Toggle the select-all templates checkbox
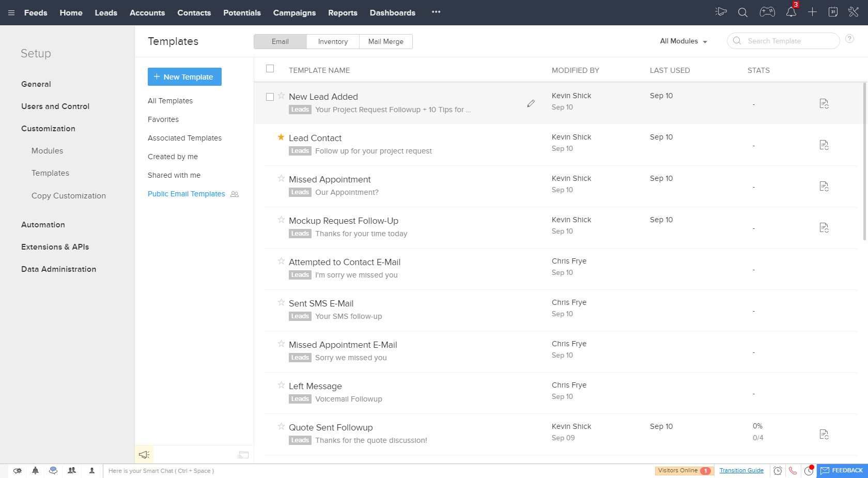This screenshot has width=868, height=478. 270,69
